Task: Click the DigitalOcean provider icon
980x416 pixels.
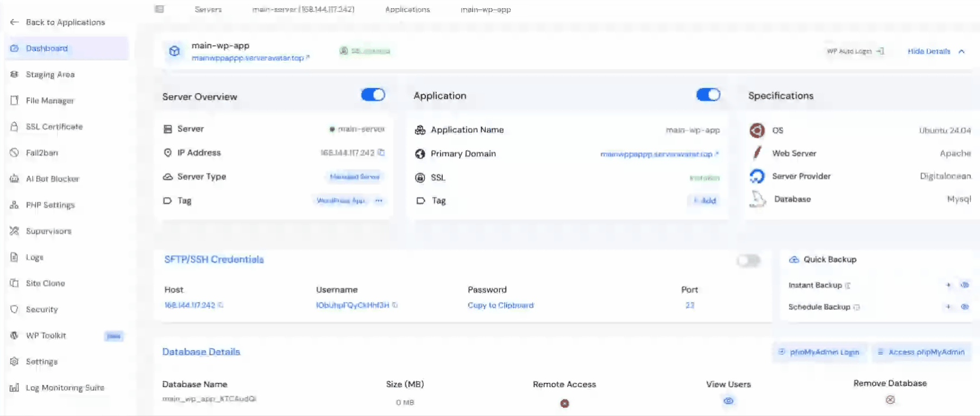Action: pyautogui.click(x=757, y=176)
